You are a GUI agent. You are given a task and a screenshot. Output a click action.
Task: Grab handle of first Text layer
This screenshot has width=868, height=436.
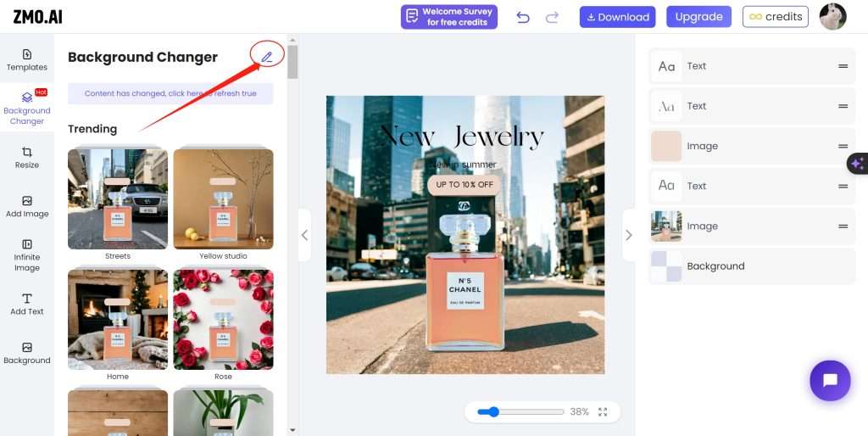[x=843, y=66]
